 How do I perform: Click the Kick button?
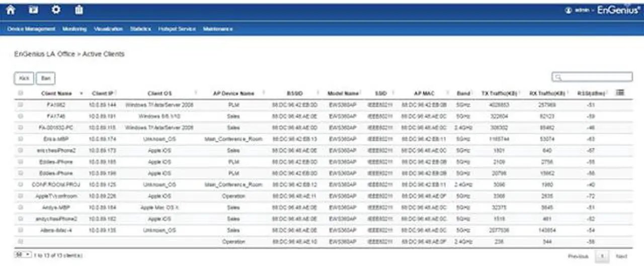(24, 78)
